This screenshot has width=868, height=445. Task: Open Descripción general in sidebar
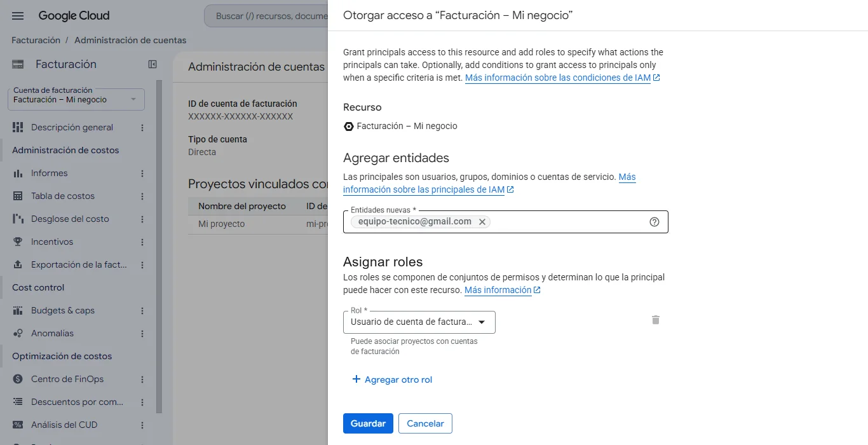click(x=72, y=127)
